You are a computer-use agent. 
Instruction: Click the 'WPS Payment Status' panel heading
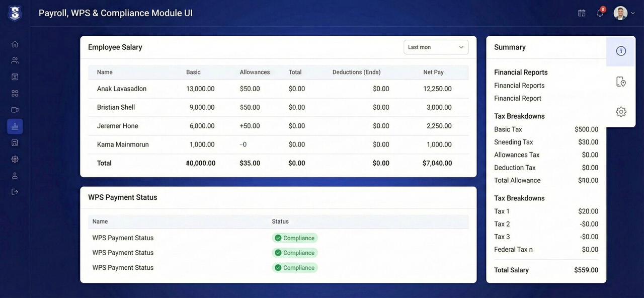(x=123, y=197)
